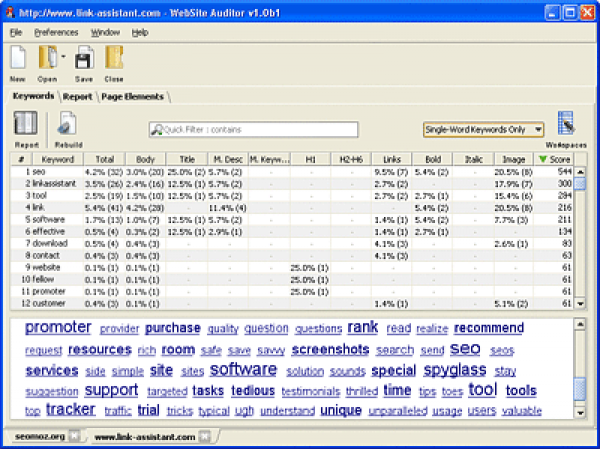Click the keyword table vertical scrollbar
The height and width of the screenshot is (449, 600).
tap(580, 240)
